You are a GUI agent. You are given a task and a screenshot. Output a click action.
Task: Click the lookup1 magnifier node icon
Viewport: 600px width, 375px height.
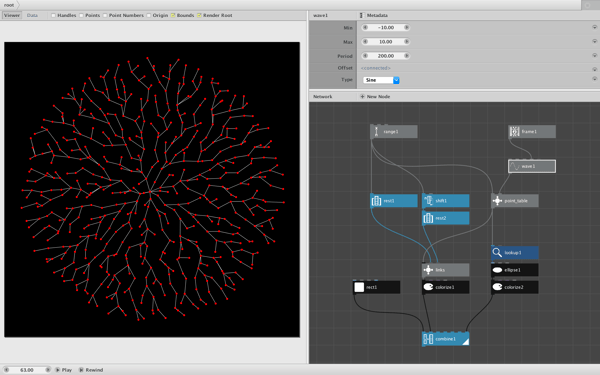click(x=497, y=253)
